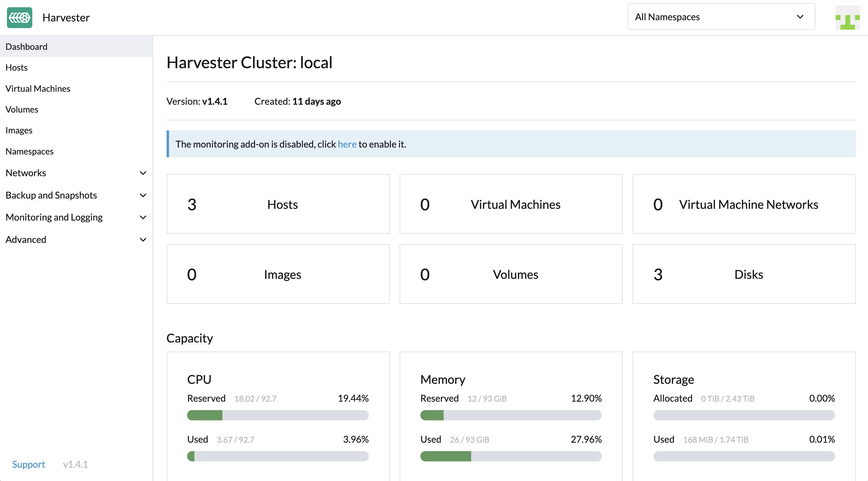Screen dimensions: 868x481
Task: Click the 'here' link to enable monitoring
Action: pos(347,144)
